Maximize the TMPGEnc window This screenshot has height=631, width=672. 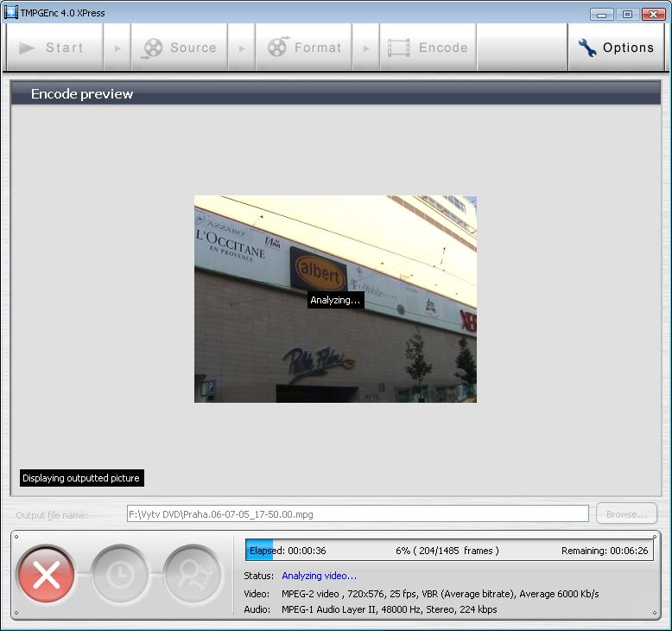pos(627,15)
